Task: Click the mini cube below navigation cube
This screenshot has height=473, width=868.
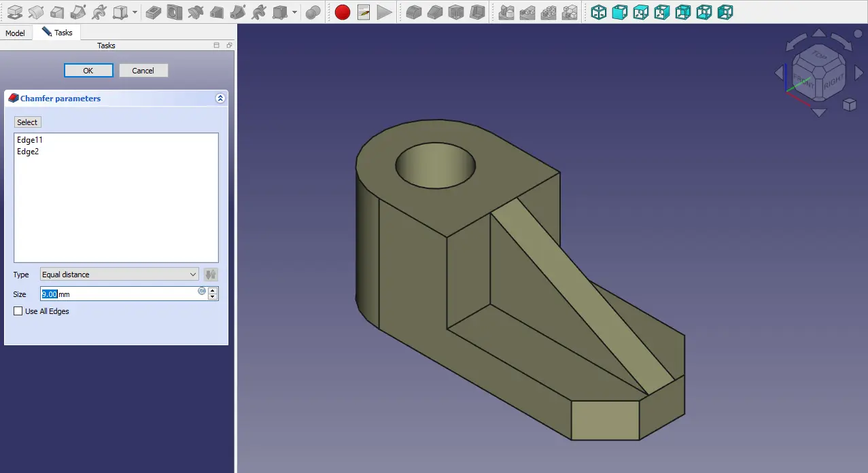Action: (849, 104)
